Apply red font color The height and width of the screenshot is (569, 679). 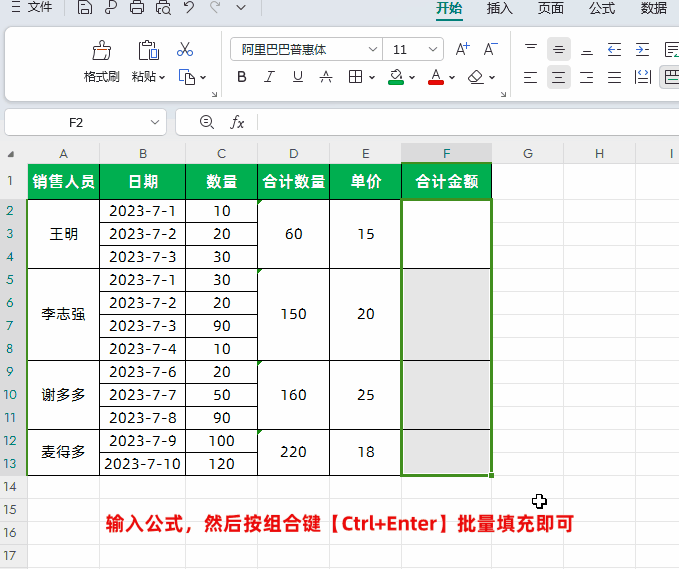436,77
